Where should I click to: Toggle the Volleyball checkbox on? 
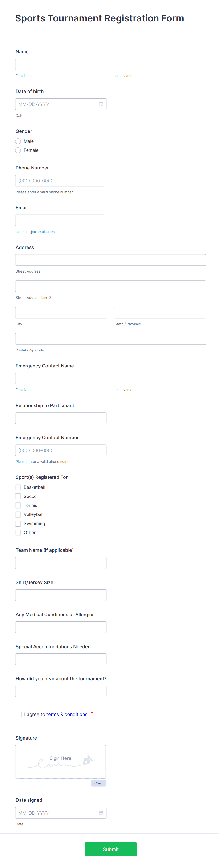(x=18, y=514)
